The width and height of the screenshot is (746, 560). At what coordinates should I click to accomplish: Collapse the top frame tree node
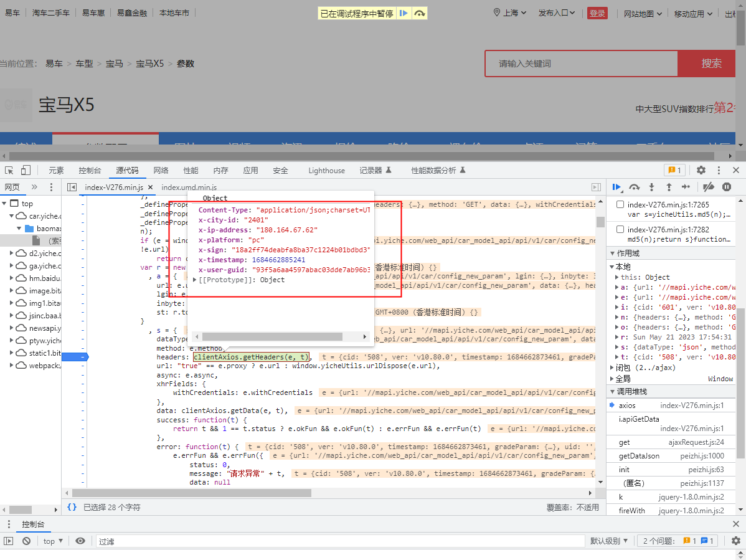click(x=4, y=204)
